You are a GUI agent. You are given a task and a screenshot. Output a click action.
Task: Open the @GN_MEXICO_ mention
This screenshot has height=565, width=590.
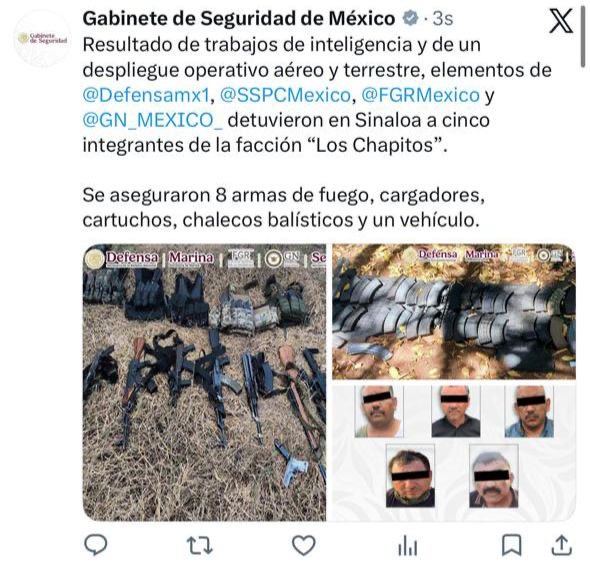coord(152,120)
